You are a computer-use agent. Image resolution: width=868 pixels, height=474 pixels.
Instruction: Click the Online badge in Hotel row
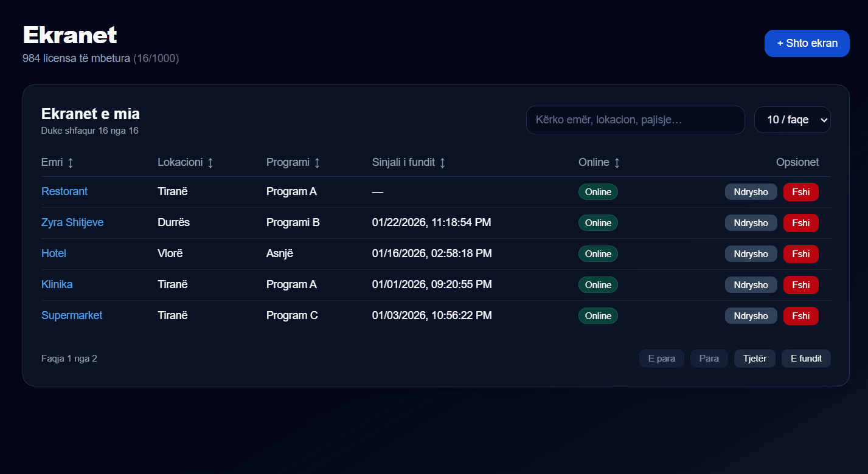pyautogui.click(x=598, y=253)
